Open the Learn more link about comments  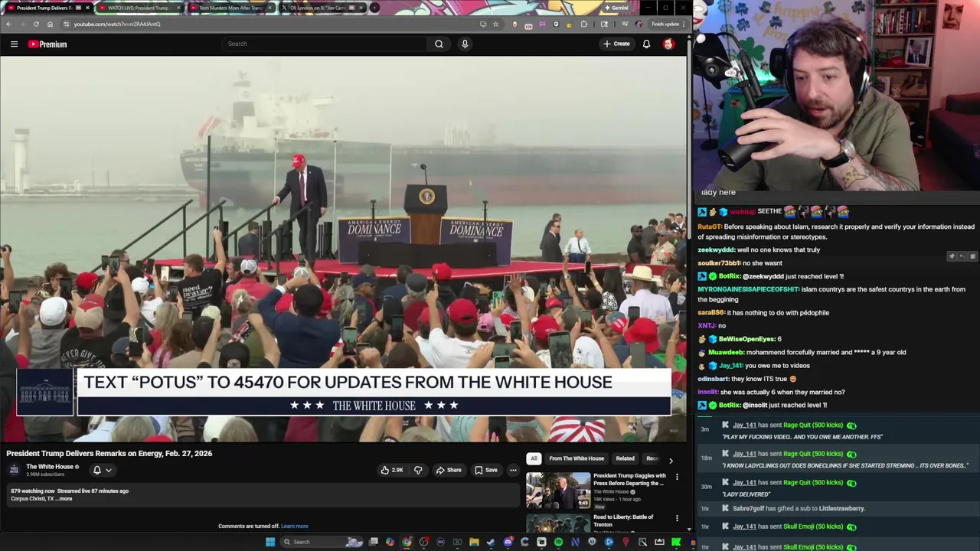pyautogui.click(x=295, y=527)
